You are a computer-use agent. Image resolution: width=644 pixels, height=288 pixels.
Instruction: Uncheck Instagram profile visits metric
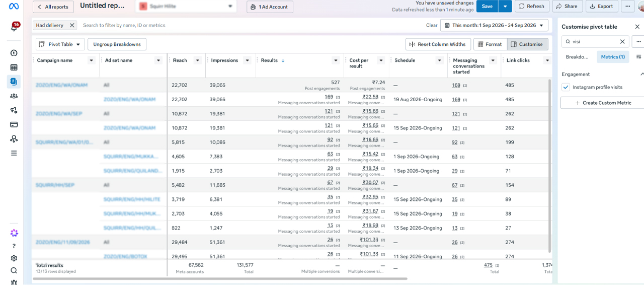[x=566, y=87]
